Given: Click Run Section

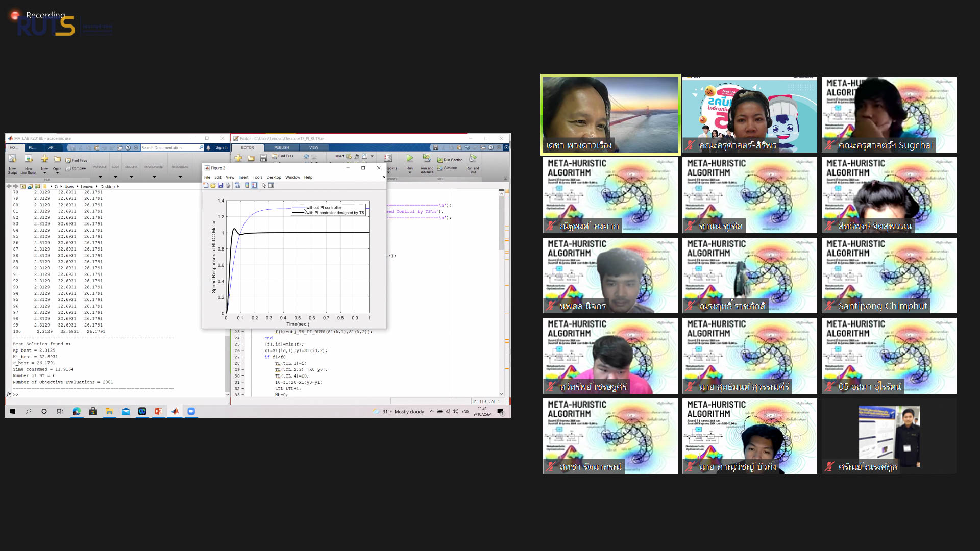Looking at the screenshot, I should coord(450,160).
